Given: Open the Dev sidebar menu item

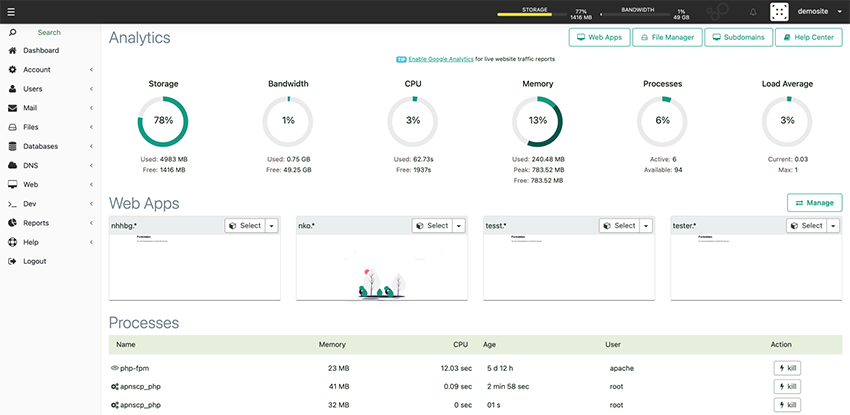Looking at the screenshot, I should pos(50,204).
